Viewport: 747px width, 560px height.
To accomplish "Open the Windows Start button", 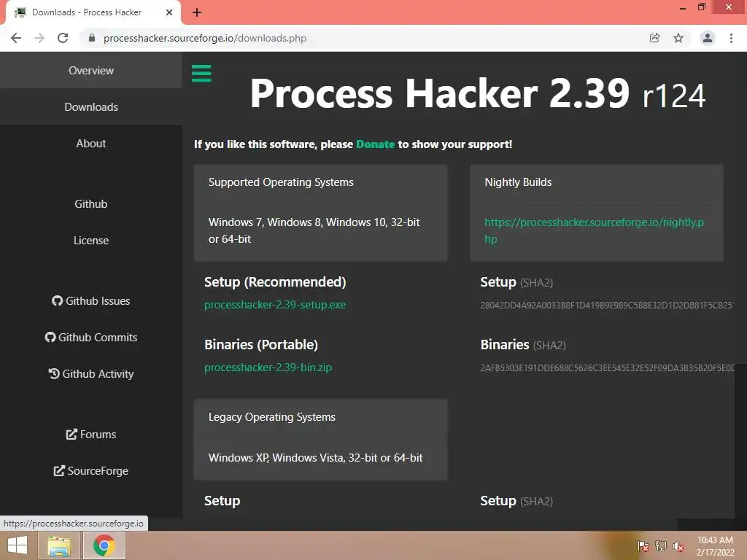I will click(18, 545).
